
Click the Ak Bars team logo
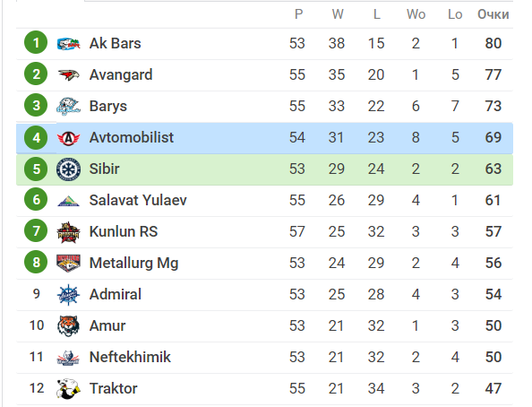point(68,44)
